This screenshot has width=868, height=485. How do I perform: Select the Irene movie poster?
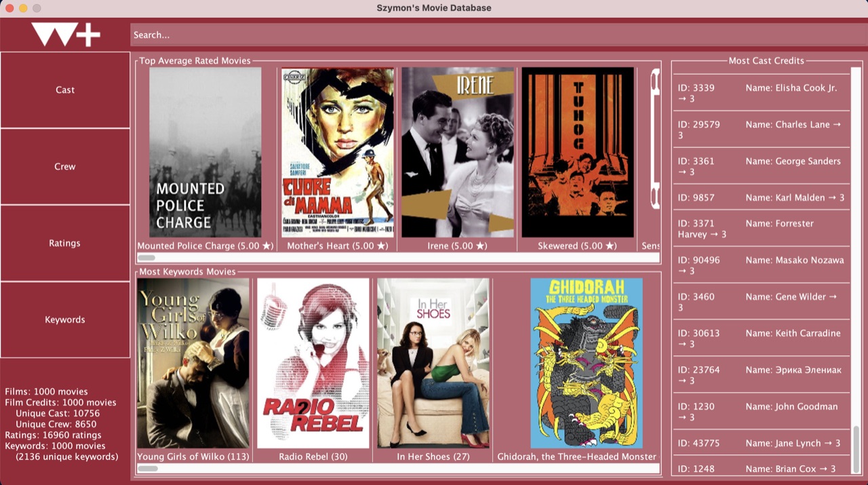458,153
